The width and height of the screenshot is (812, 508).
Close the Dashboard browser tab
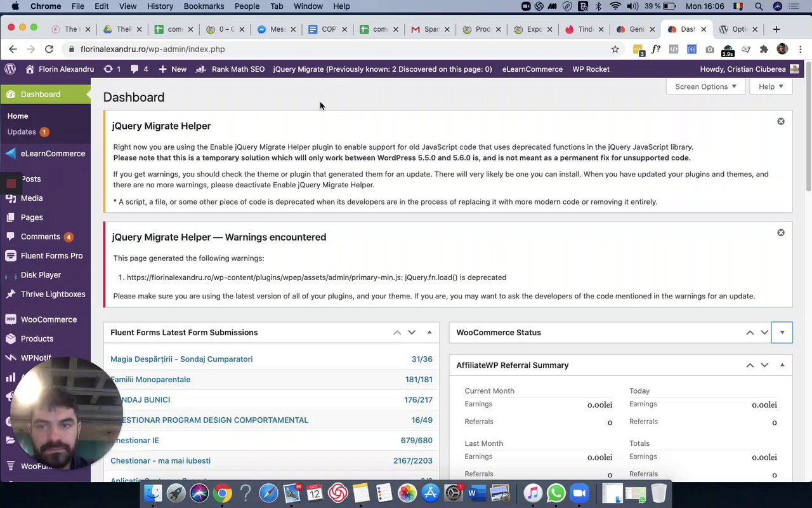(703, 29)
